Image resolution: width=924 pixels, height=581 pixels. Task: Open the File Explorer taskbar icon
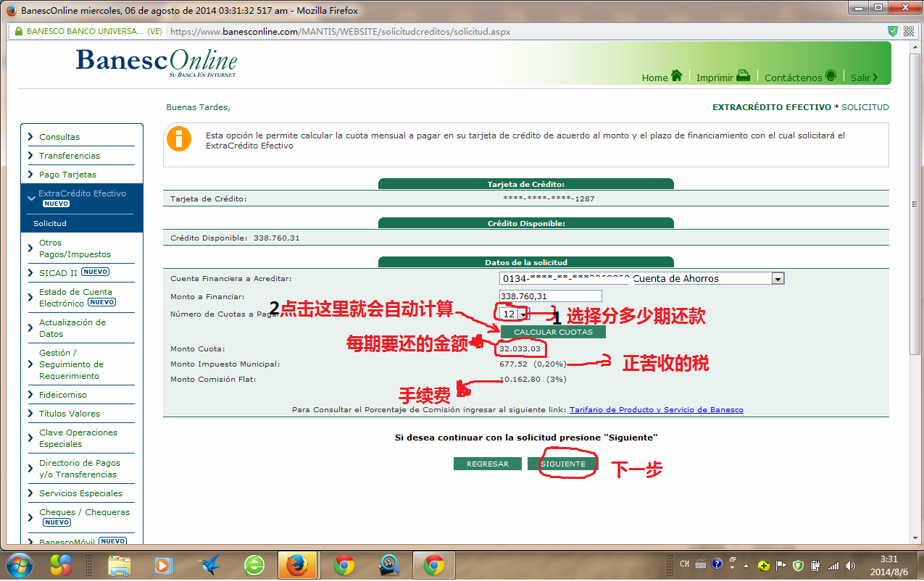(x=118, y=564)
